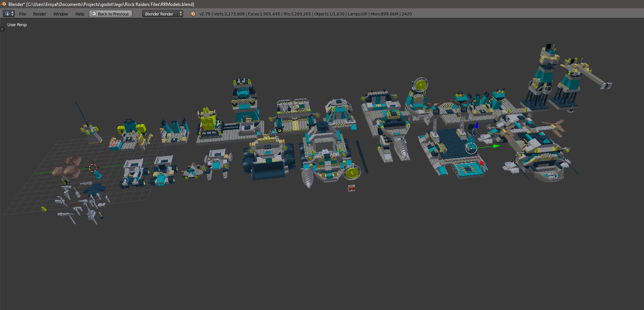Click the green Y-axis manipulator arrow
644x310 pixels.
(496, 146)
